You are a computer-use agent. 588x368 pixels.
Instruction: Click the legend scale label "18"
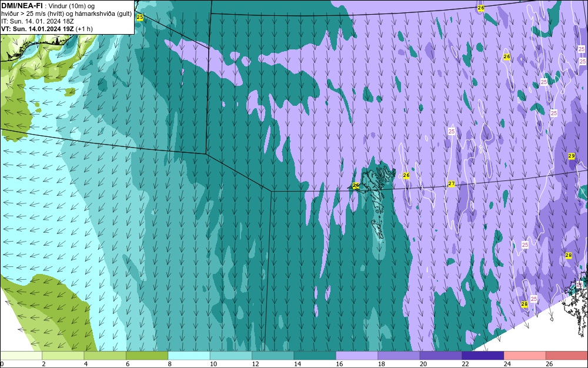tap(382, 364)
